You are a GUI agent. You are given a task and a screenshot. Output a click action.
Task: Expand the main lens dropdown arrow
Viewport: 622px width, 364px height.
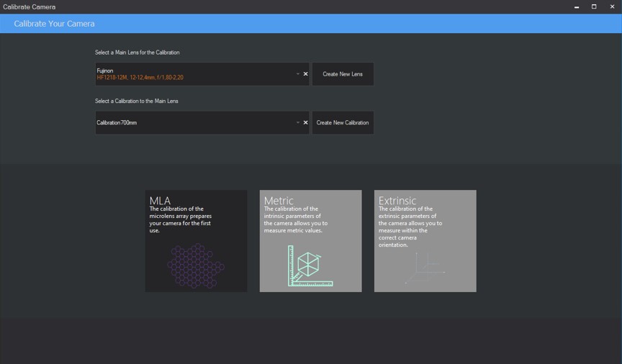pyautogui.click(x=297, y=74)
